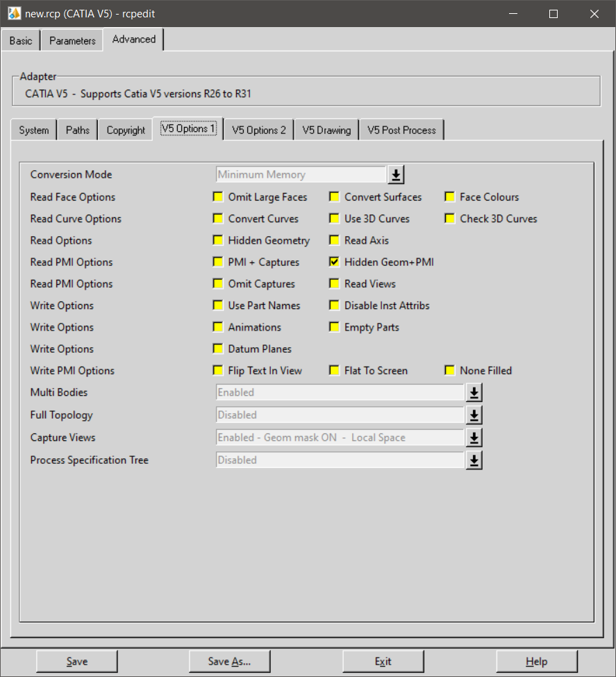Uncheck Hidden Geom+PMI checkbox
The height and width of the screenshot is (677, 616).
[334, 262]
